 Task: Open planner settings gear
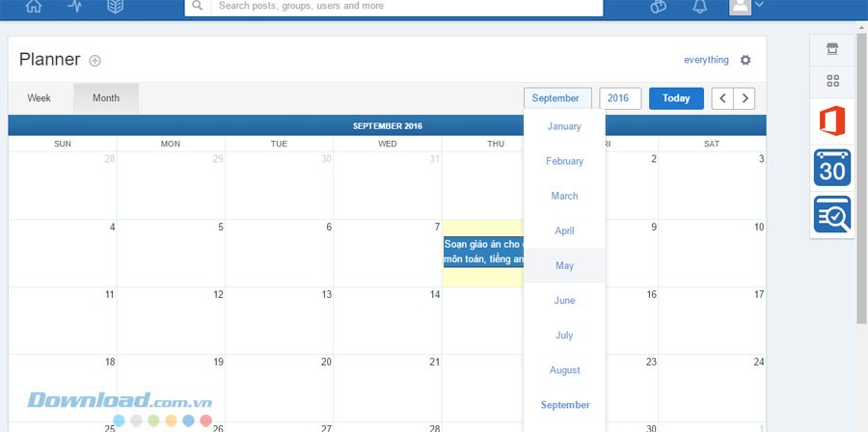(x=746, y=60)
